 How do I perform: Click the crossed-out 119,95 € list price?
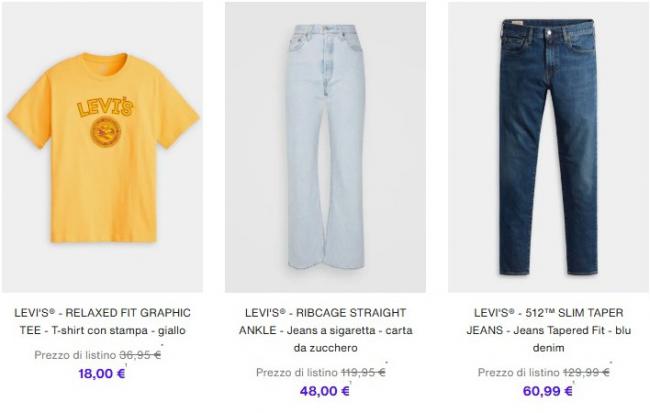[x=363, y=372]
